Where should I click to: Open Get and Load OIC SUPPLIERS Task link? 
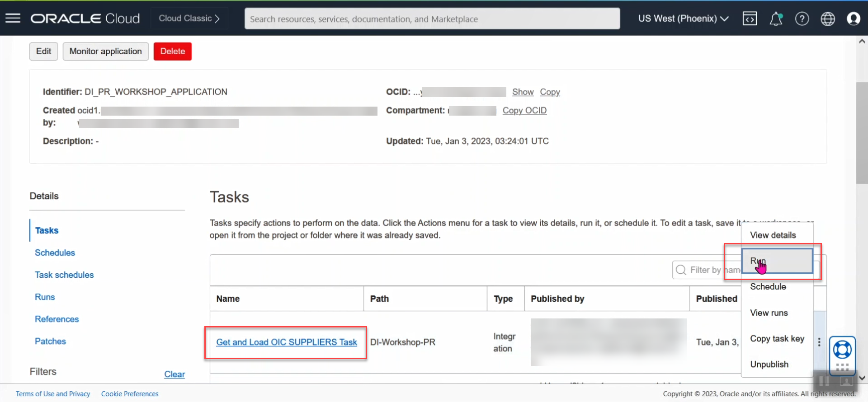287,342
